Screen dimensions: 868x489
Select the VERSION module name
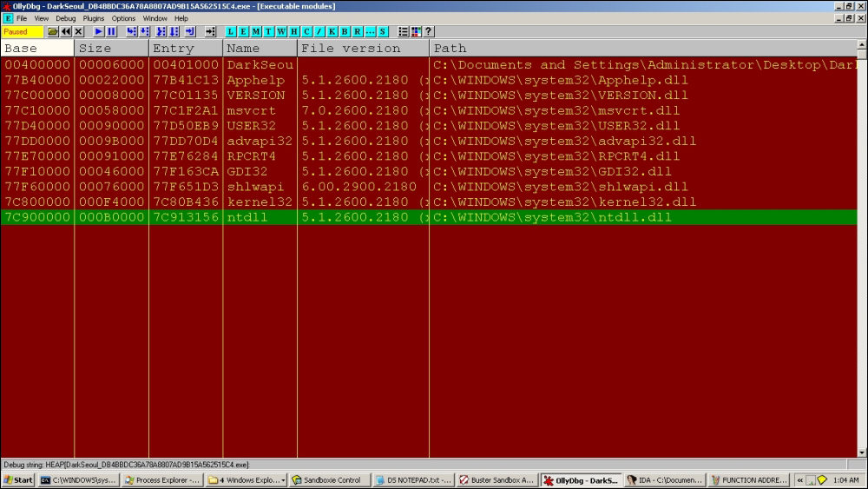click(256, 96)
